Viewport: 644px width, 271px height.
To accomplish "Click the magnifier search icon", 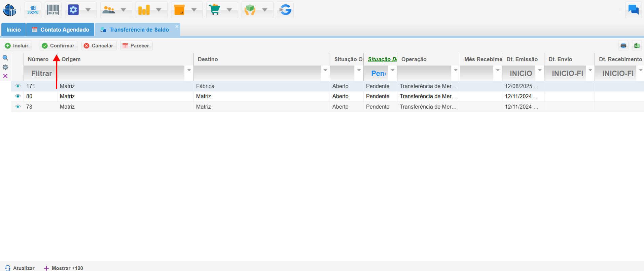I will coord(5,58).
